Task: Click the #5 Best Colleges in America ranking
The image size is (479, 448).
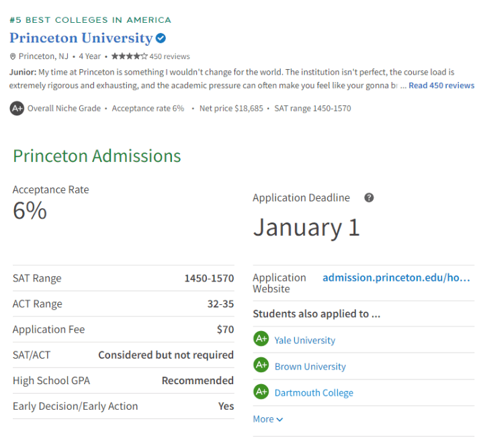Action: pos(91,20)
